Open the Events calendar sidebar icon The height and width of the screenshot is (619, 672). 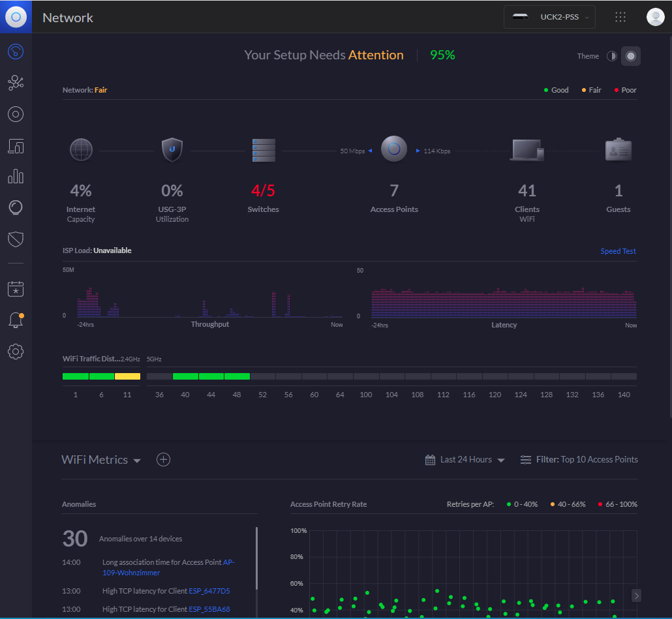coord(16,289)
